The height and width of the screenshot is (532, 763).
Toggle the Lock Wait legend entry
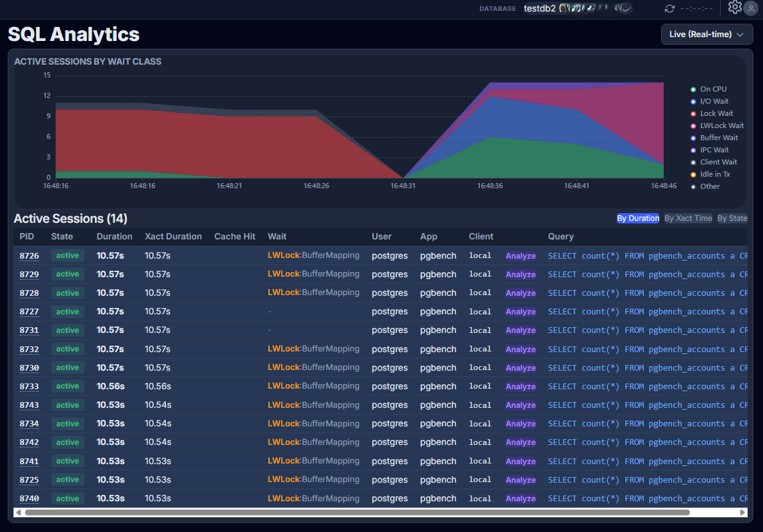716,113
